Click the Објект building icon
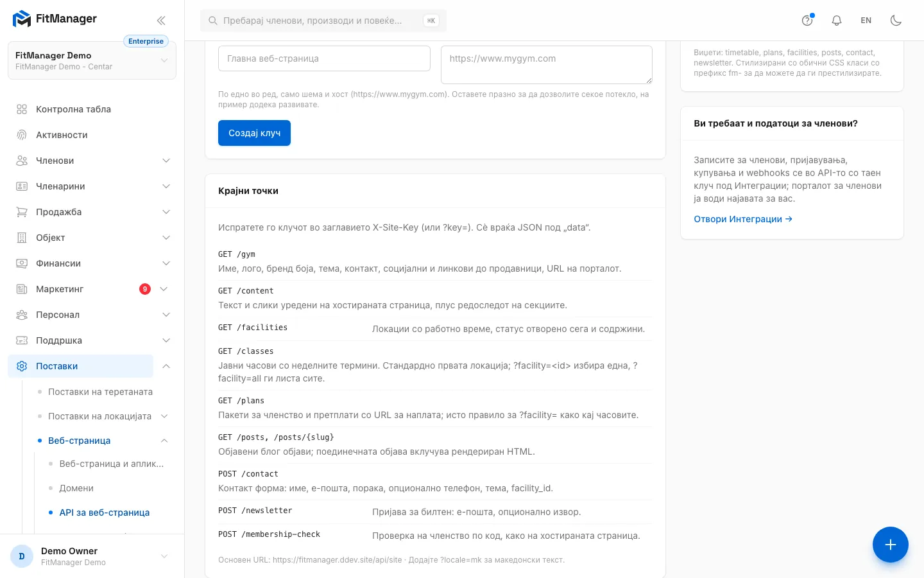The image size is (924, 578). (22, 238)
